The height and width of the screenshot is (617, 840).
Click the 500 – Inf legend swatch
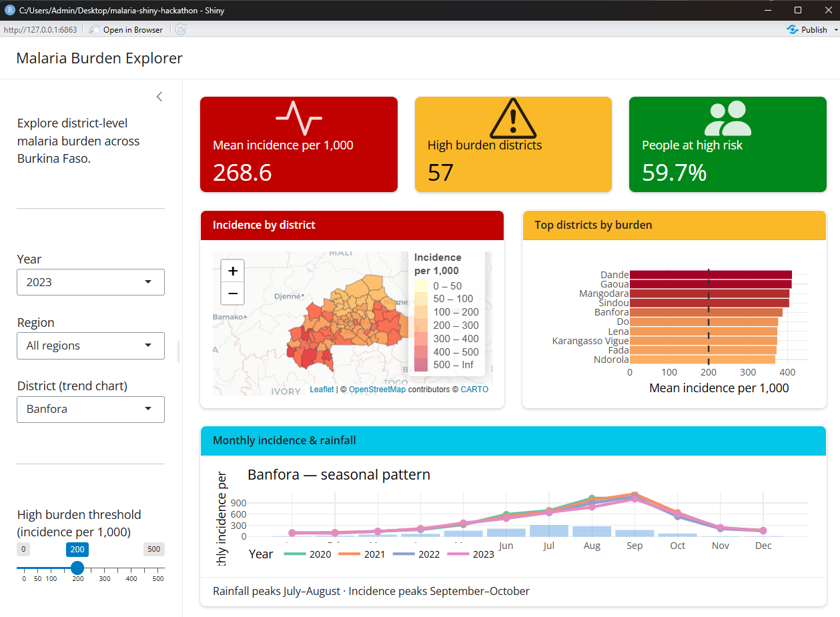421,365
